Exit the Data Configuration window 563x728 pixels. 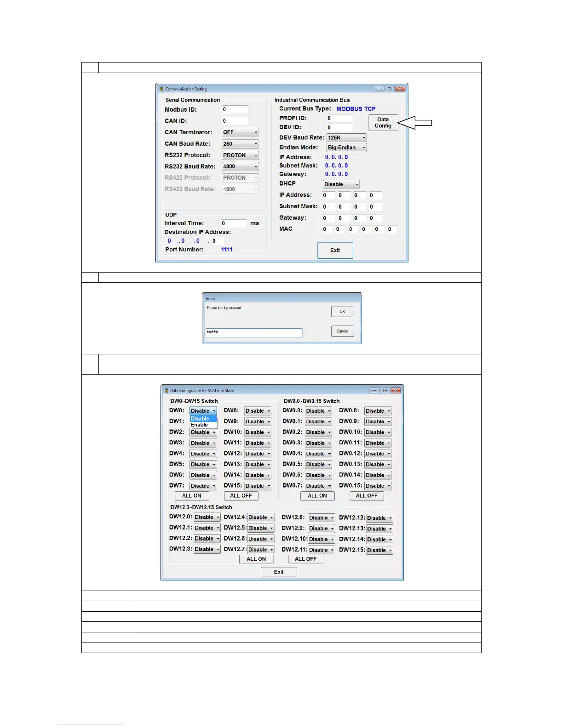point(279,572)
